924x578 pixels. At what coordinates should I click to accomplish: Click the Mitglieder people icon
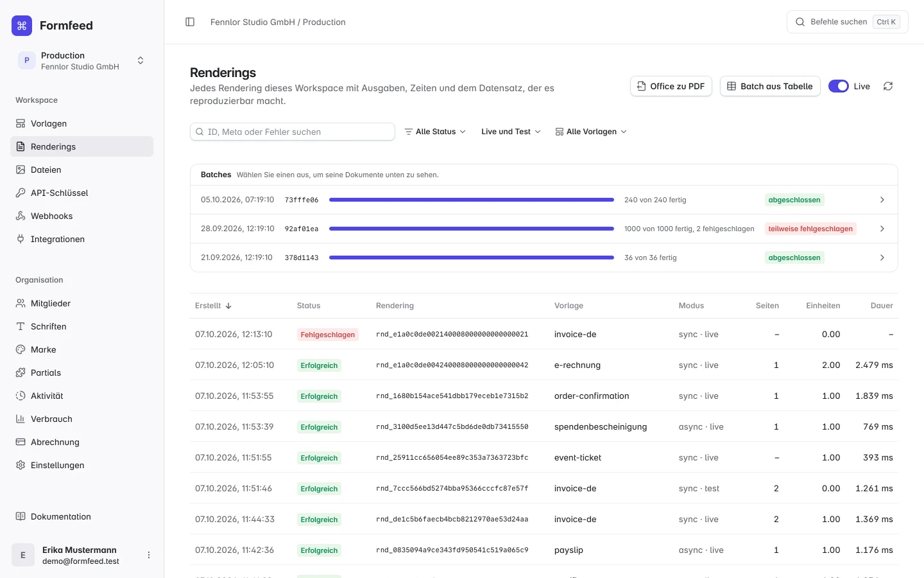(21, 303)
